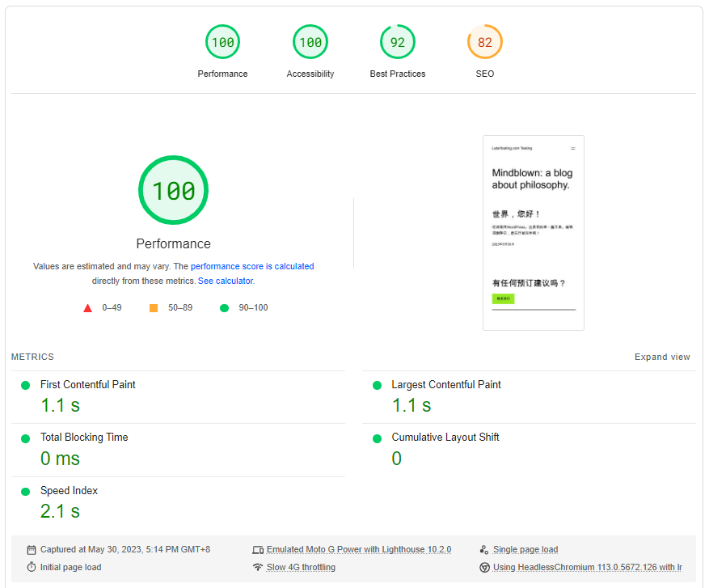
Task: Click the green circle 90–100 legend icon
Action: tap(224, 308)
